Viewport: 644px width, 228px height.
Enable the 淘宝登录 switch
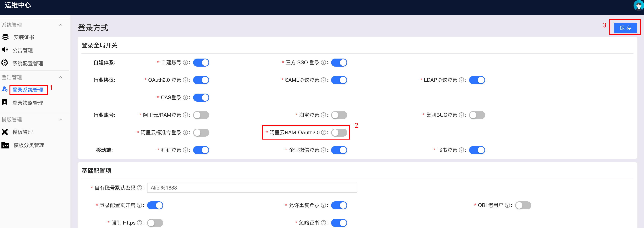coord(339,115)
